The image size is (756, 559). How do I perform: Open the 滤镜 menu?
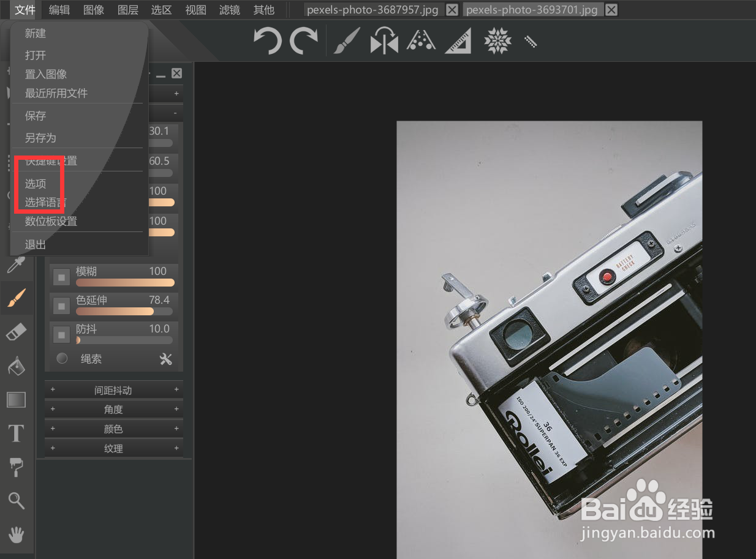(x=230, y=10)
